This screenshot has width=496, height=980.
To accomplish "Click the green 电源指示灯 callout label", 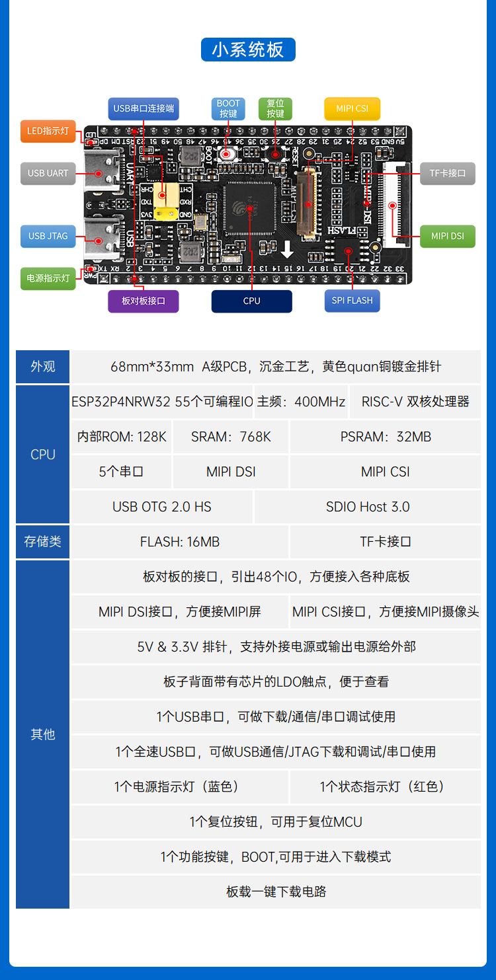I will 48,278.
